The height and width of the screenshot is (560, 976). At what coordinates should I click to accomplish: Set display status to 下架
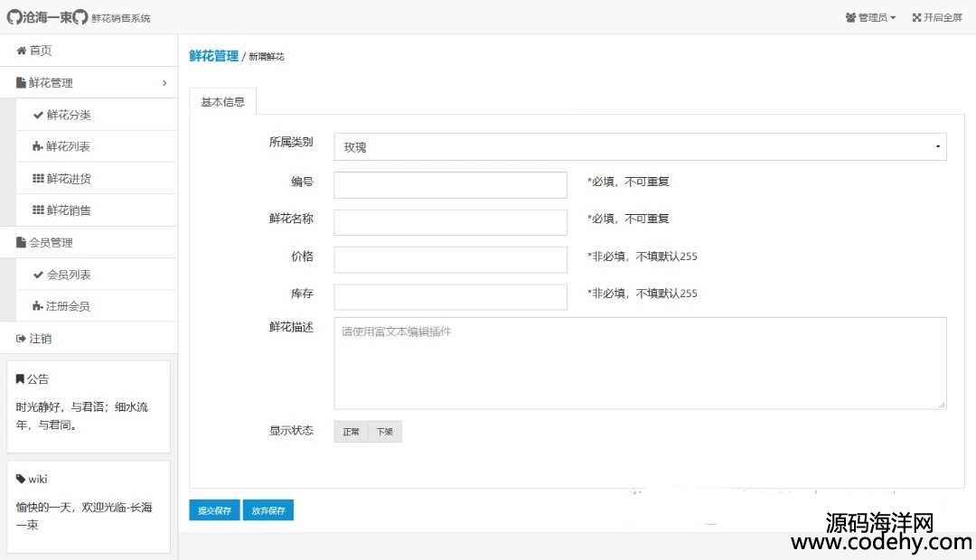(385, 432)
